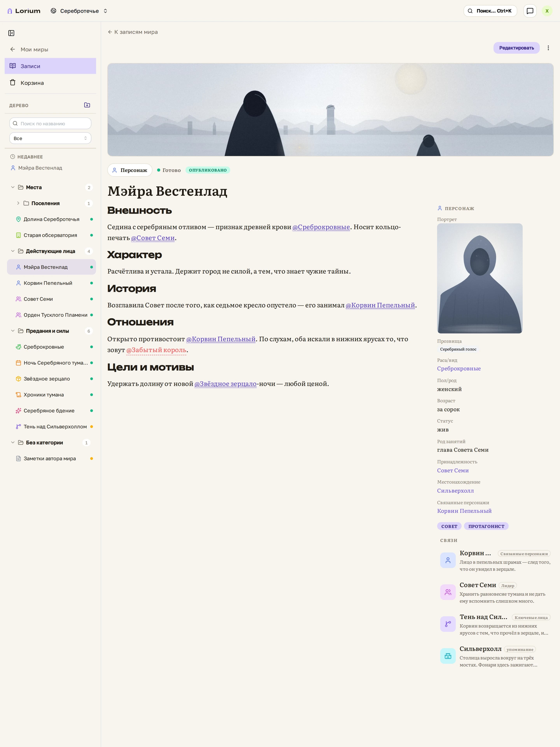Click the ПРОТАГОНИСТ tag

[x=486, y=526]
